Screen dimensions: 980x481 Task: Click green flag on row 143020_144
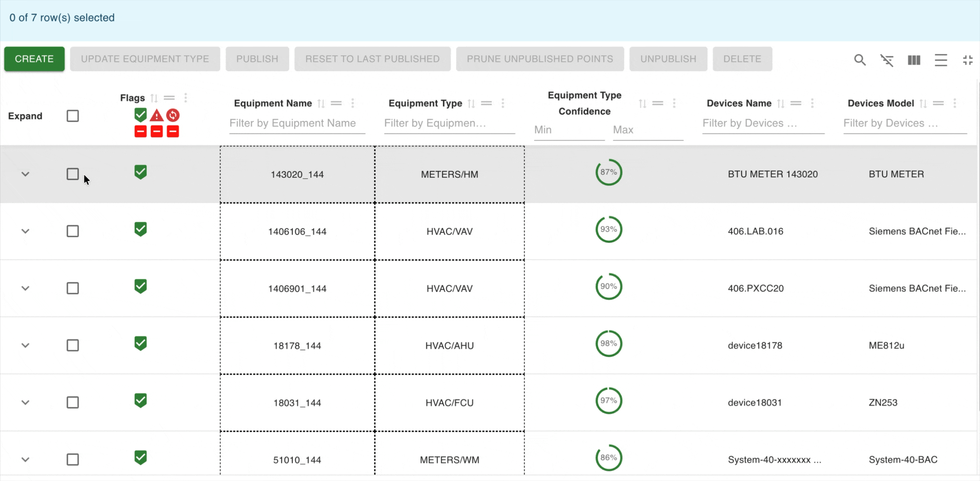click(140, 172)
